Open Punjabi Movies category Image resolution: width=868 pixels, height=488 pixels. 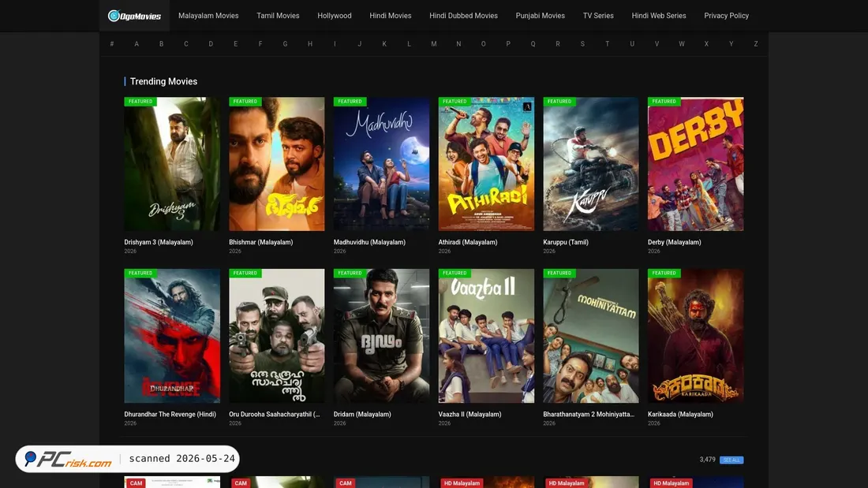(x=541, y=16)
